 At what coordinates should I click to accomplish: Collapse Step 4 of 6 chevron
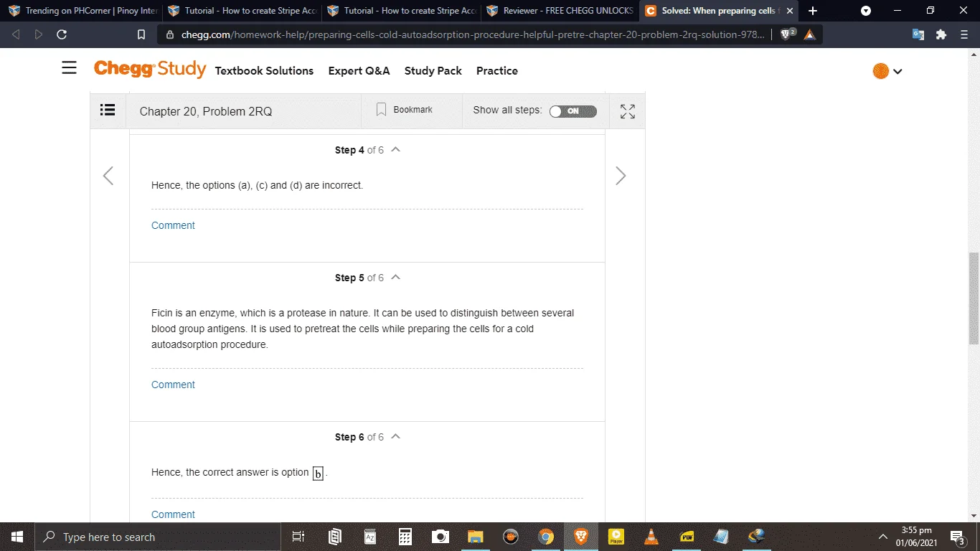pyautogui.click(x=395, y=149)
